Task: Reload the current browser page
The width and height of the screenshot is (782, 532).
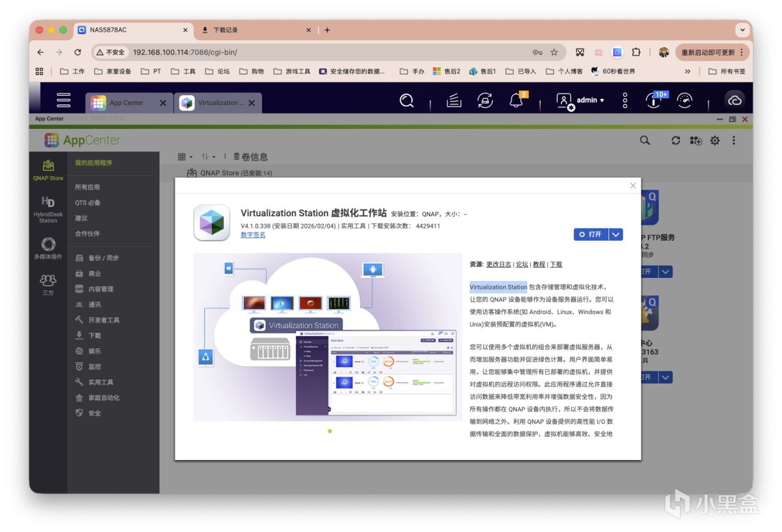Action: tap(78, 53)
